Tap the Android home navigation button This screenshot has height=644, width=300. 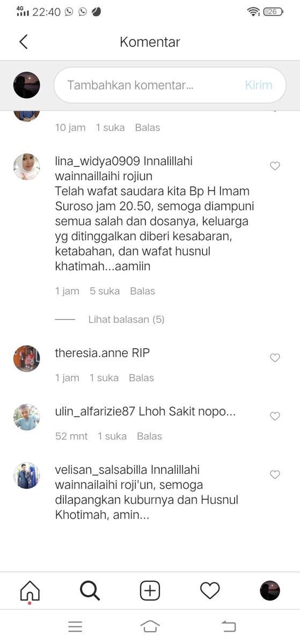[150, 626]
